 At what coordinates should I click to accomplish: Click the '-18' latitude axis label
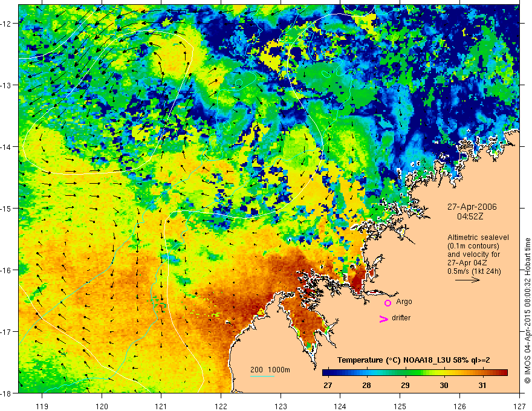[7, 393]
